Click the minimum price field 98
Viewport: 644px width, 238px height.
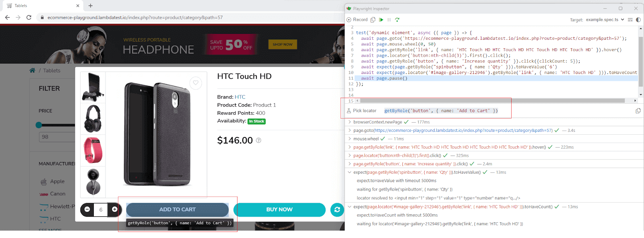[x=57, y=137]
